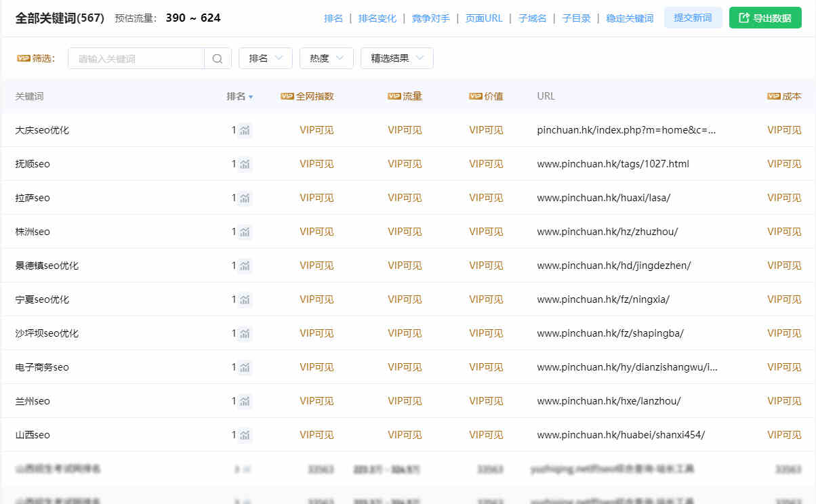Sort by the 排名 column header arrow
816x504 pixels.
point(251,97)
